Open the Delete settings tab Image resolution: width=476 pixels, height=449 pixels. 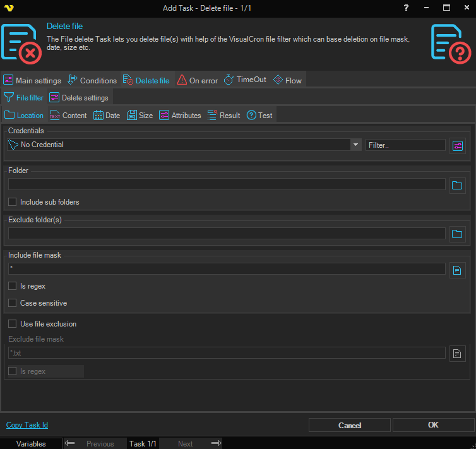pyautogui.click(x=79, y=98)
